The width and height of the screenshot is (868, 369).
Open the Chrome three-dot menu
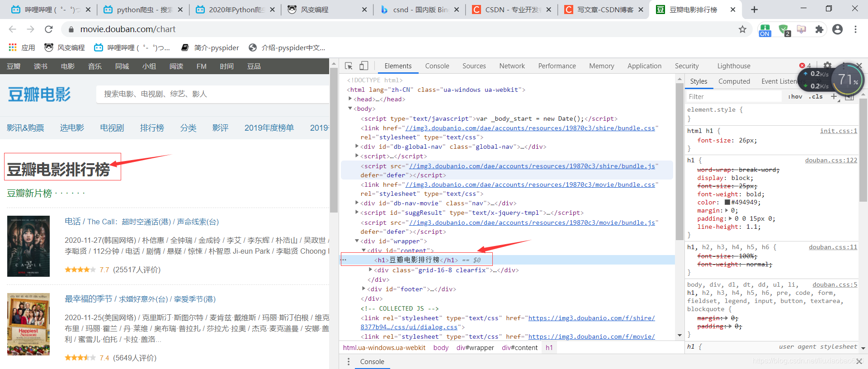click(855, 29)
